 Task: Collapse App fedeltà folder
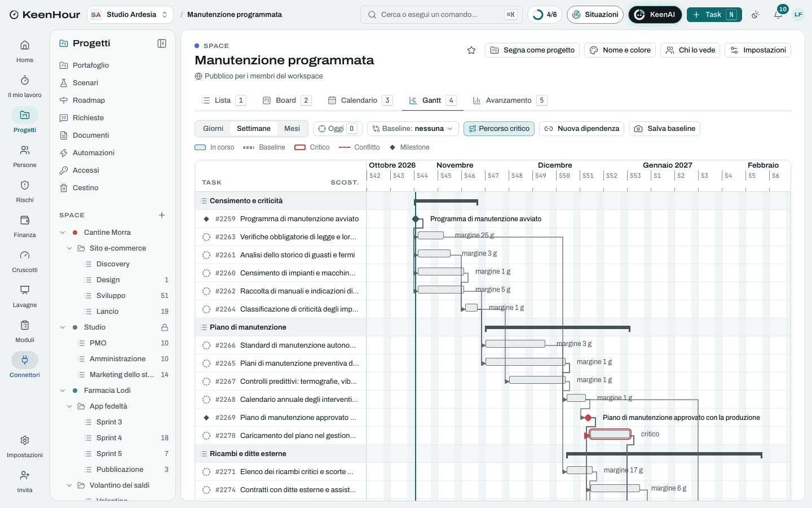(x=69, y=406)
